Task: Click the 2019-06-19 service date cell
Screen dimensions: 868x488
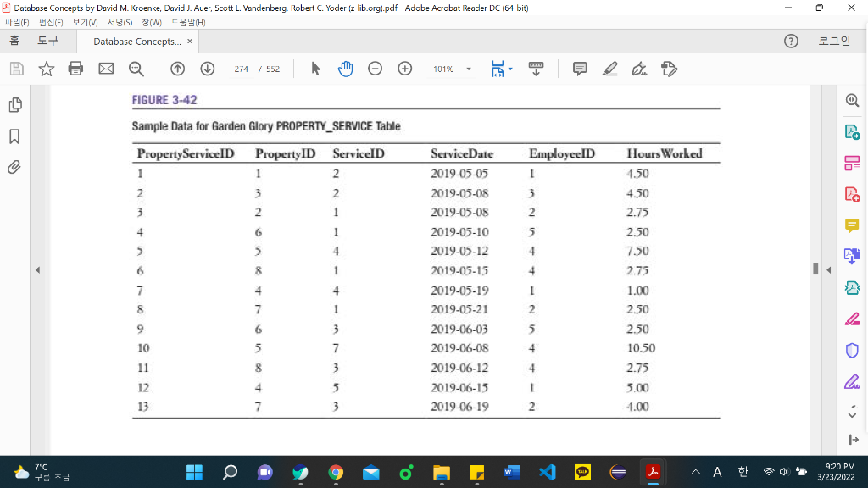Action: (x=459, y=407)
